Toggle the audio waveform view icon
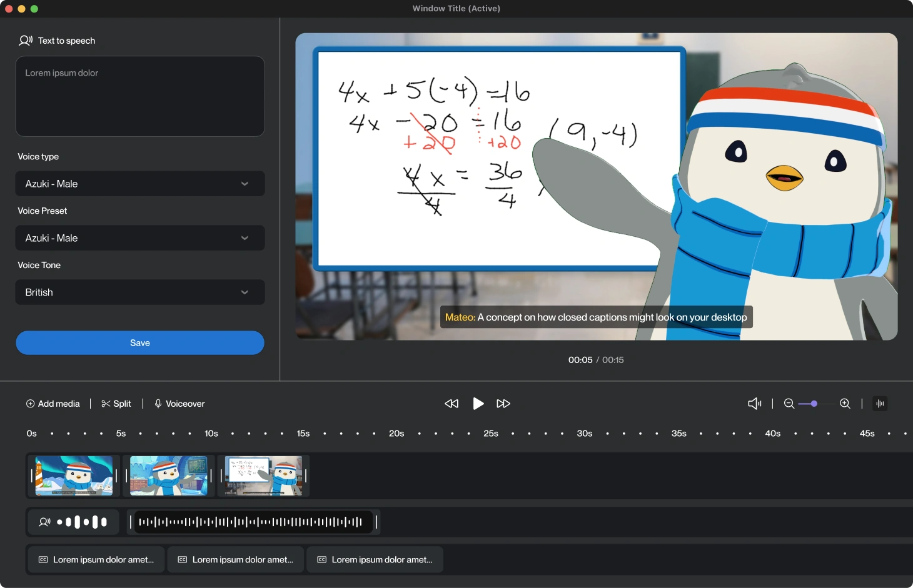Image resolution: width=913 pixels, height=588 pixels. pos(880,404)
